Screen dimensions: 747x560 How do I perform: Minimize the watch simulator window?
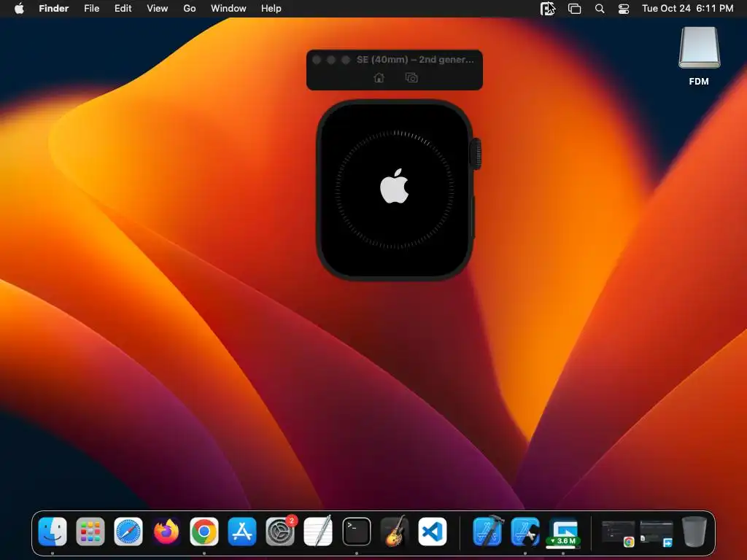(331, 60)
